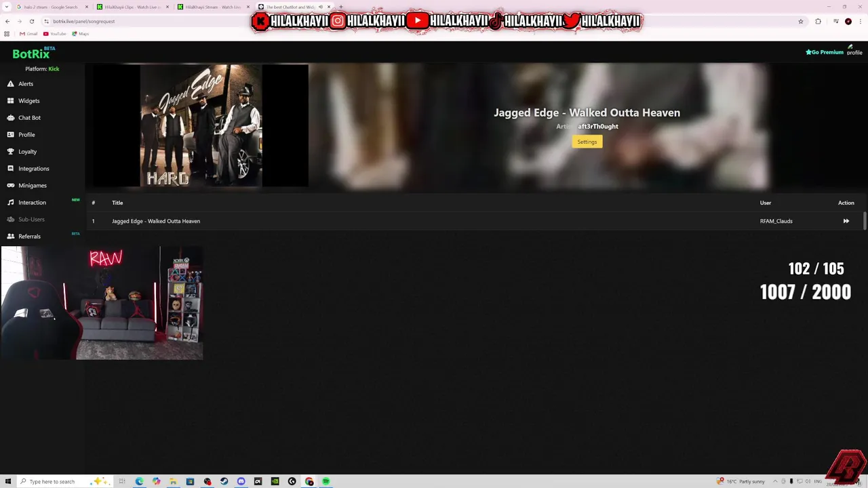This screenshot has height=488, width=868.
Task: Click the page vertical scrollbar
Action: (x=865, y=221)
